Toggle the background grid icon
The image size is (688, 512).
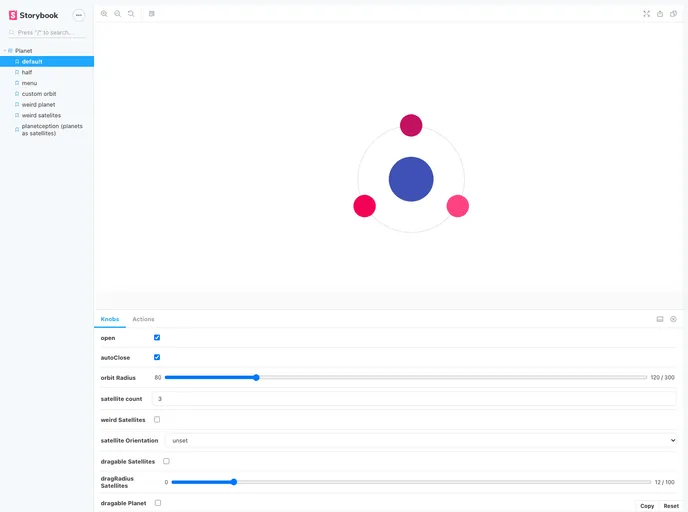pyautogui.click(x=151, y=14)
